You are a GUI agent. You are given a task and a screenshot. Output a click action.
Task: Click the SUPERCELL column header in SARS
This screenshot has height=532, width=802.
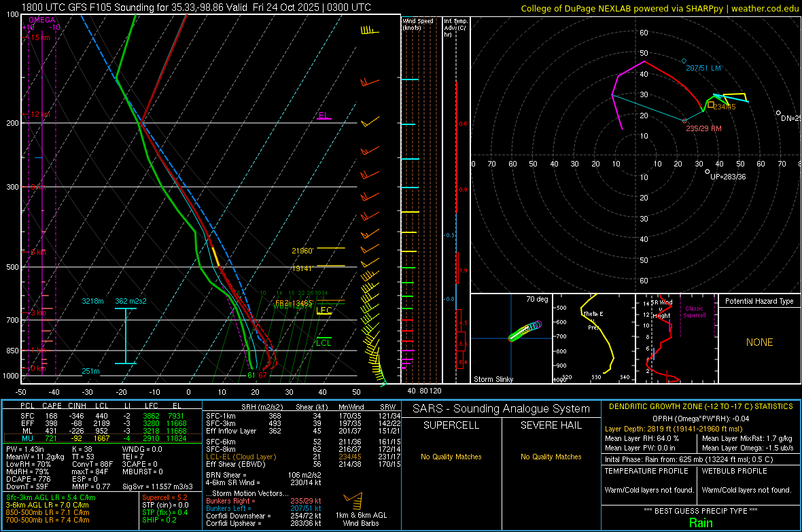point(451,425)
